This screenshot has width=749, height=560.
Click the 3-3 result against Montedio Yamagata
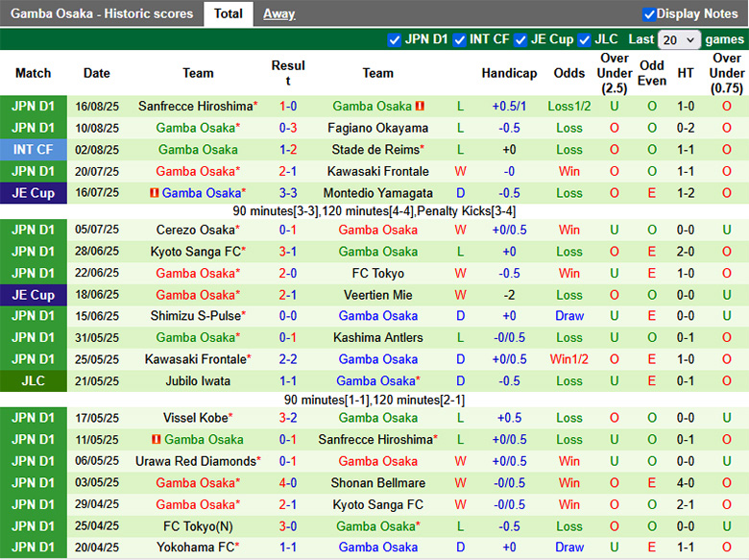pos(288,193)
